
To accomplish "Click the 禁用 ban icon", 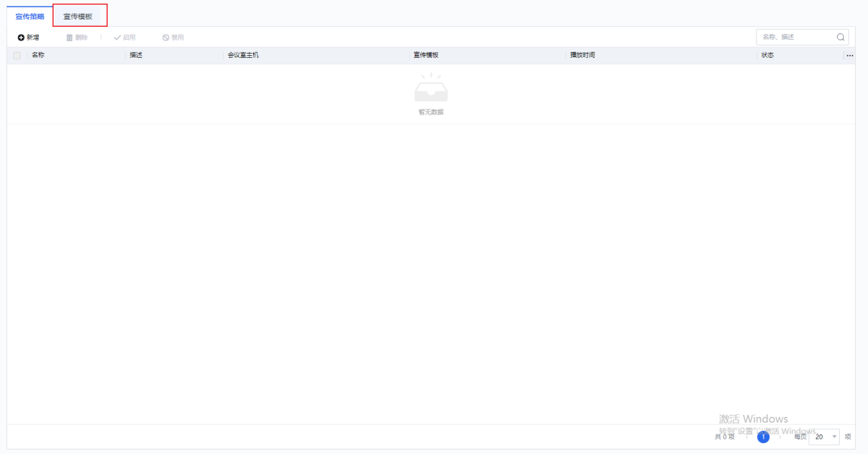I will click(166, 38).
